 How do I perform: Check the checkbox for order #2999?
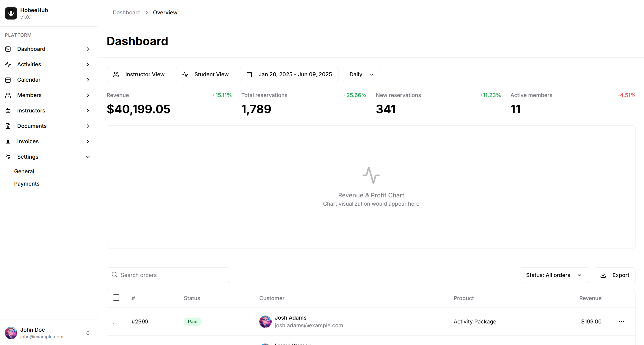click(x=116, y=321)
